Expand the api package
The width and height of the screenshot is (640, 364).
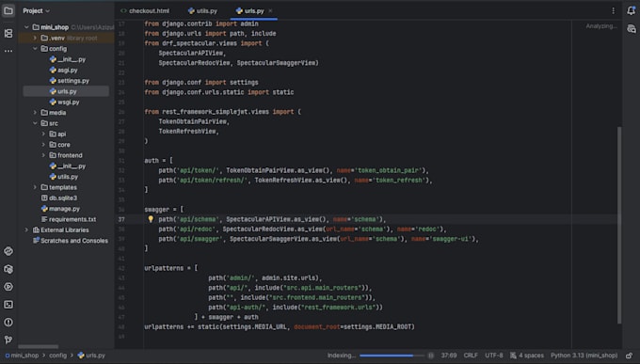[x=43, y=134]
